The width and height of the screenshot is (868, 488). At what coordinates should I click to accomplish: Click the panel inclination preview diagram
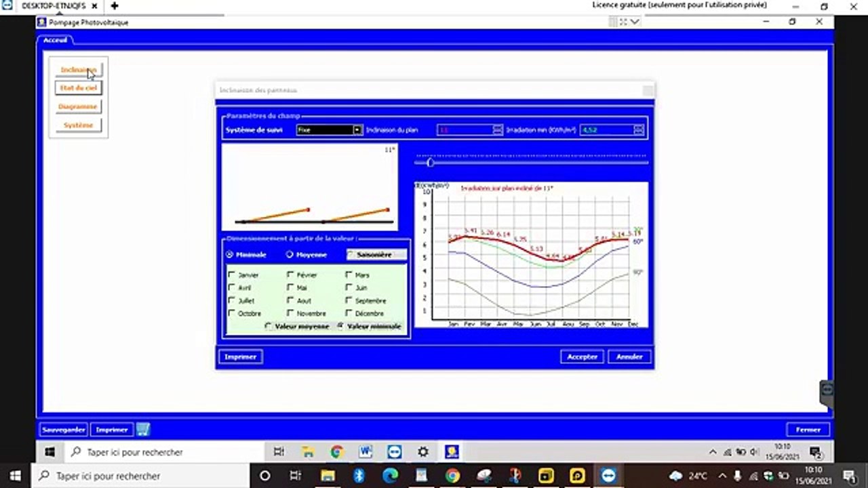[x=309, y=187]
